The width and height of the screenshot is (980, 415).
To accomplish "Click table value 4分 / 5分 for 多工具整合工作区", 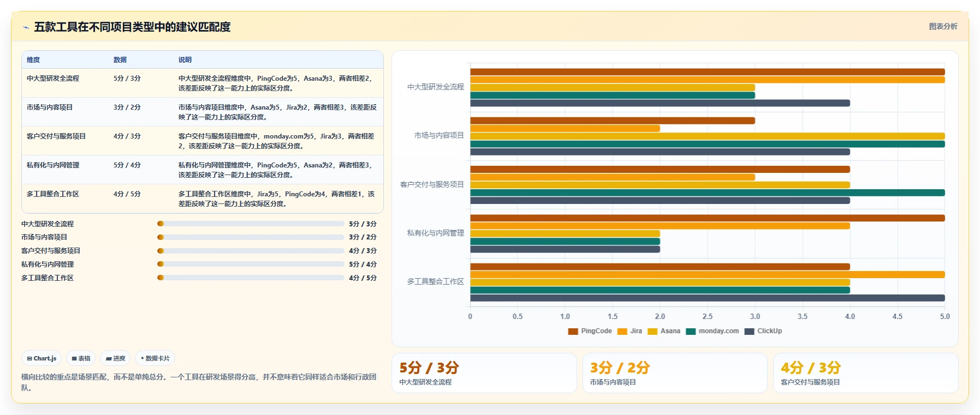I will point(127,194).
